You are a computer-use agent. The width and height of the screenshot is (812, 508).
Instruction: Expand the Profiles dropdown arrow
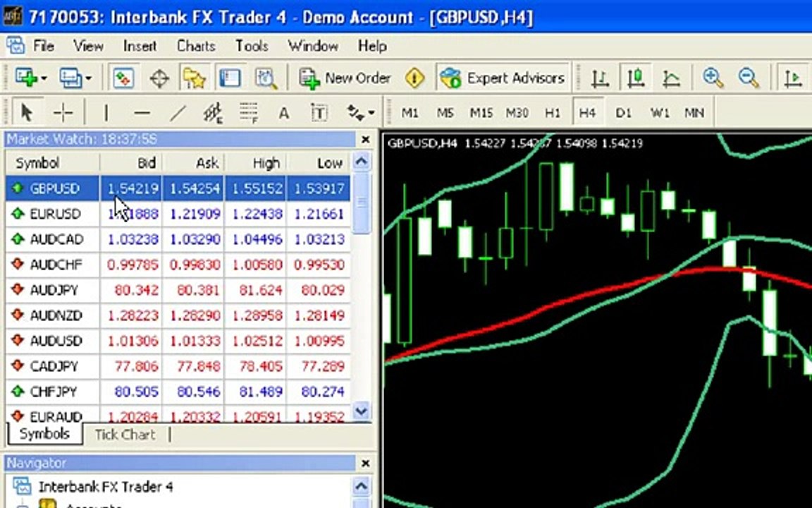click(x=89, y=79)
